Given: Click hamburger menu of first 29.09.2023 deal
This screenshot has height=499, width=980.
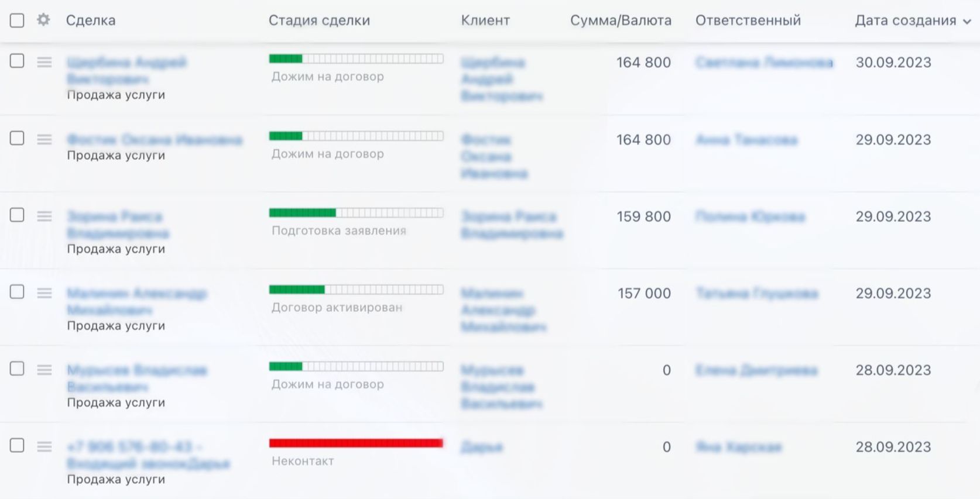Looking at the screenshot, I should tap(44, 139).
